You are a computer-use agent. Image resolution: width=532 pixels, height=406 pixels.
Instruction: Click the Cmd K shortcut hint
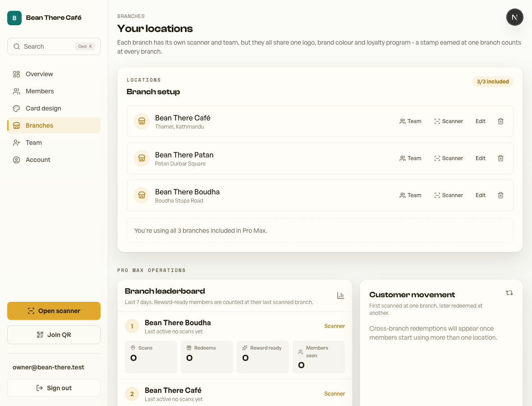[85, 46]
